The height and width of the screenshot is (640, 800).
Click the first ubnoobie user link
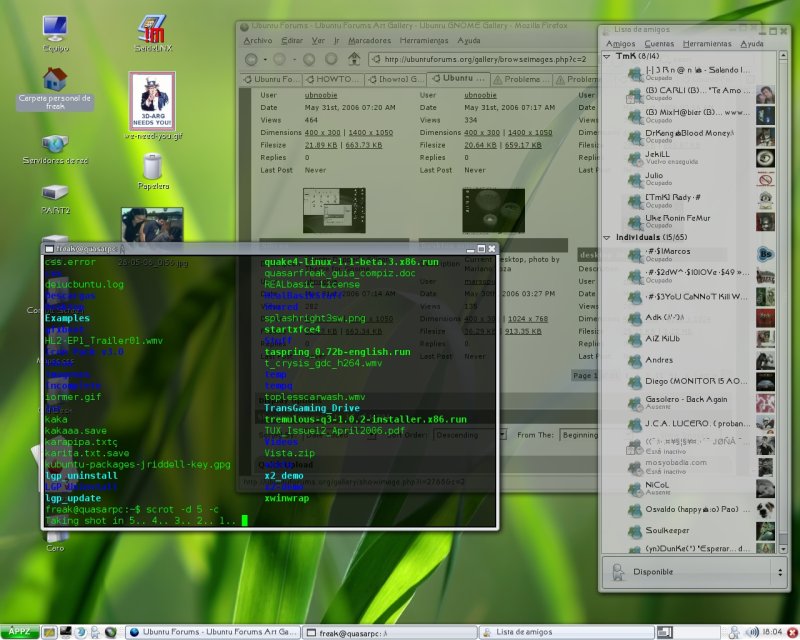click(321, 95)
